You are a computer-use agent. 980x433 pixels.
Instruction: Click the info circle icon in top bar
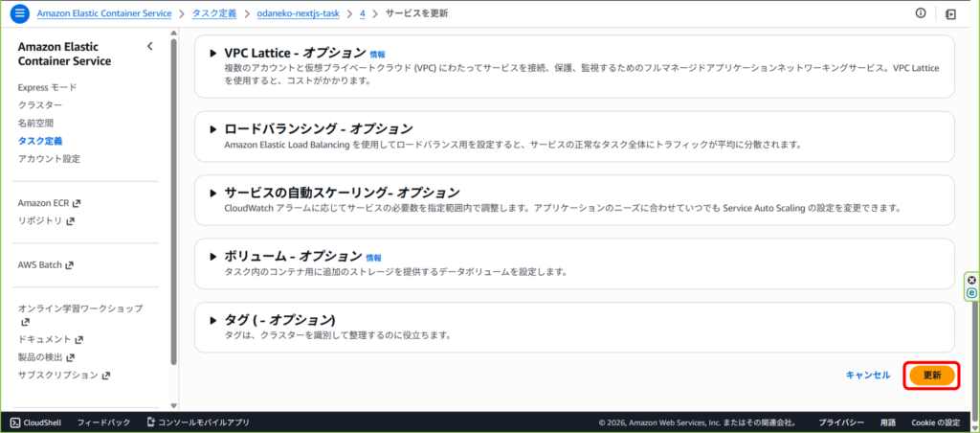pos(921,13)
